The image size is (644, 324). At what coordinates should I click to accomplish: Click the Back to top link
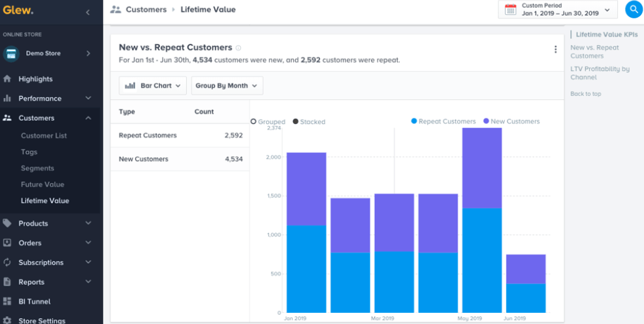pyautogui.click(x=586, y=93)
